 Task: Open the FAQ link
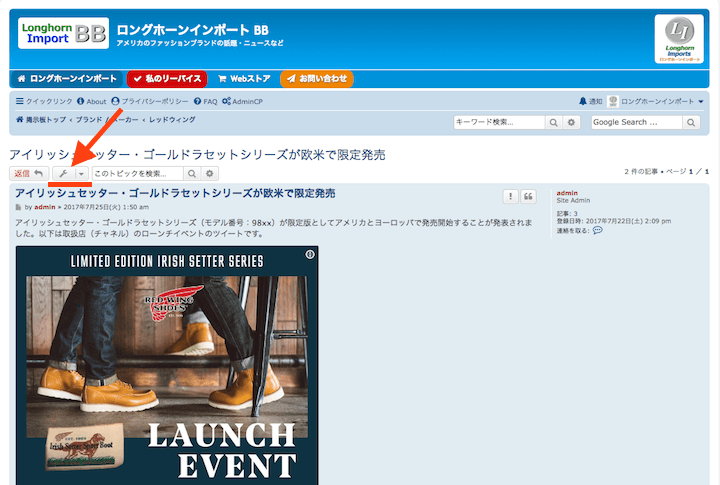(205, 102)
